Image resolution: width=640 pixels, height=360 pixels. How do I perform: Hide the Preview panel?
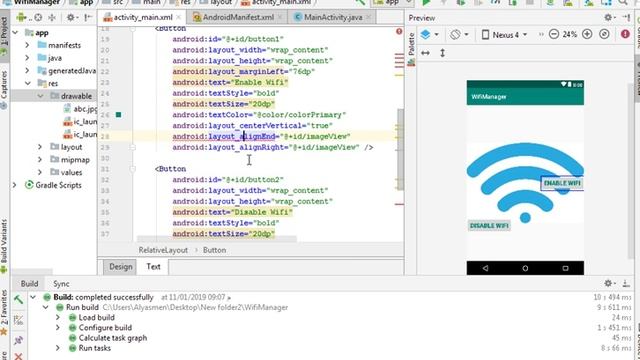[626, 18]
